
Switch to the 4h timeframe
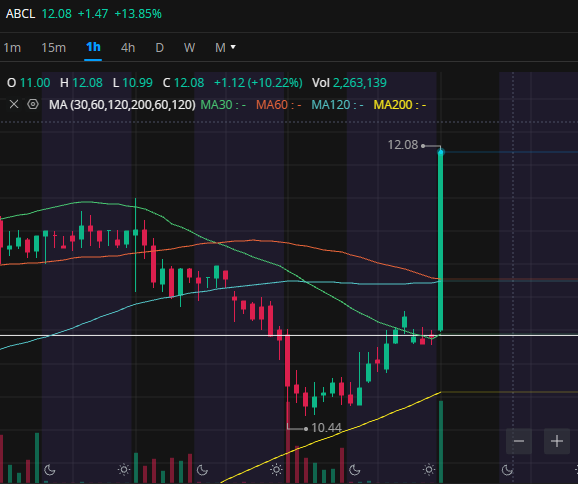(x=128, y=48)
